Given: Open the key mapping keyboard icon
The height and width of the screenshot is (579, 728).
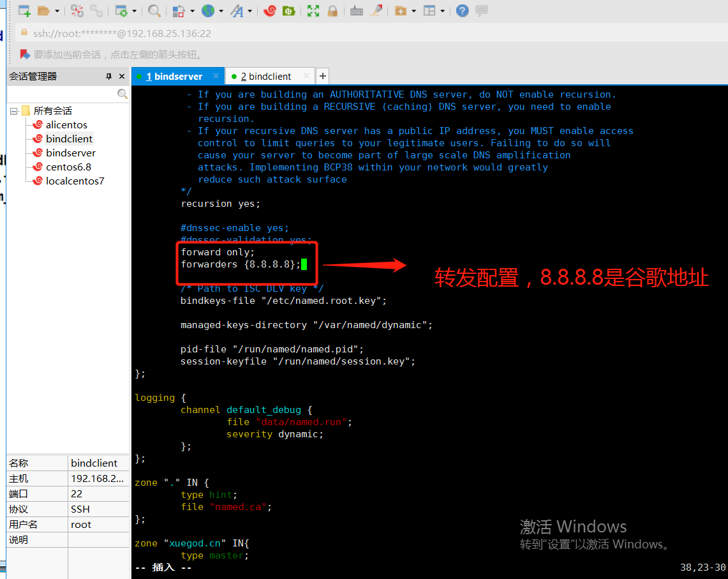Looking at the screenshot, I should tap(357, 11).
